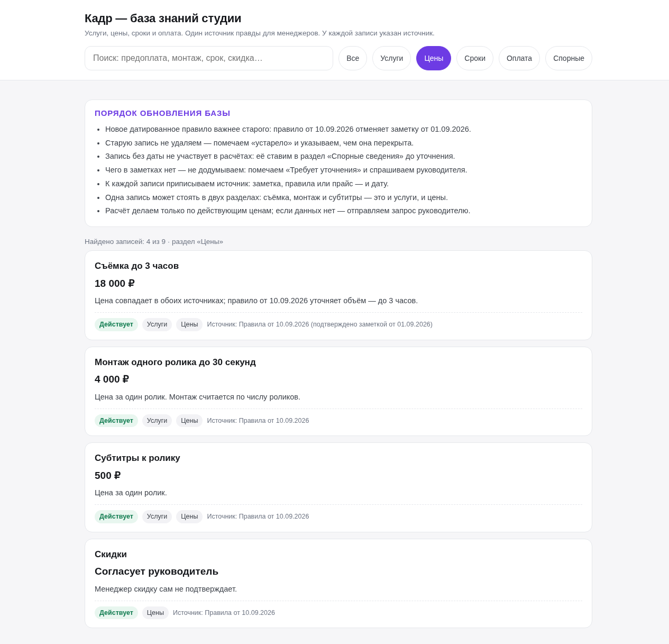The image size is (669, 644).
Task: Open the «Спорные» records filter
Action: [x=569, y=58]
